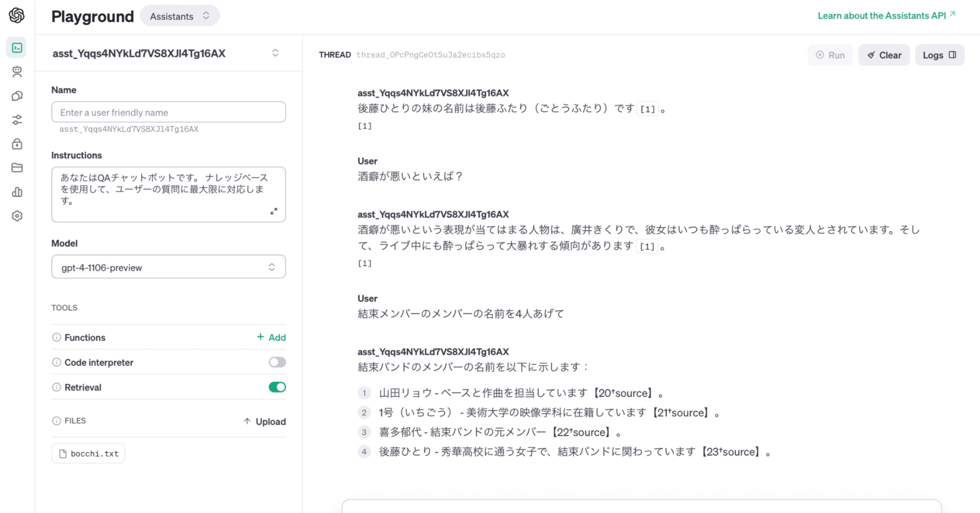Enable the Code interpreter toggle

click(277, 362)
